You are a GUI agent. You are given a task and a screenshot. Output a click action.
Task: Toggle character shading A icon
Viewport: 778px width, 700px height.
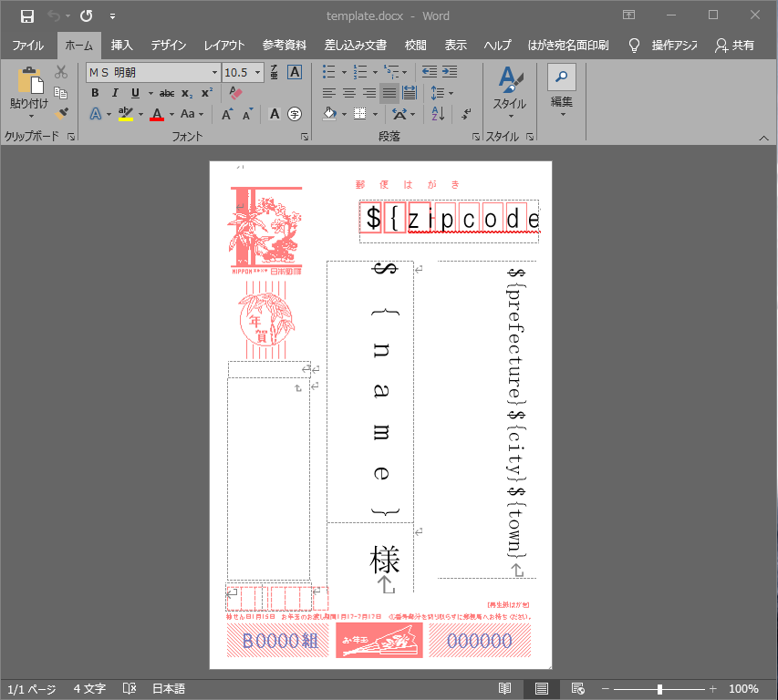point(275,114)
